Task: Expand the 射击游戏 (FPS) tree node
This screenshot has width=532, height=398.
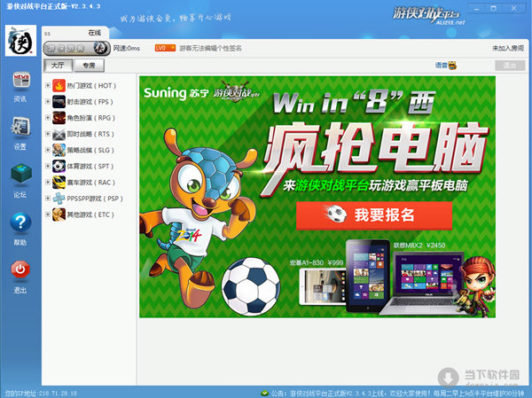Action: coord(48,101)
